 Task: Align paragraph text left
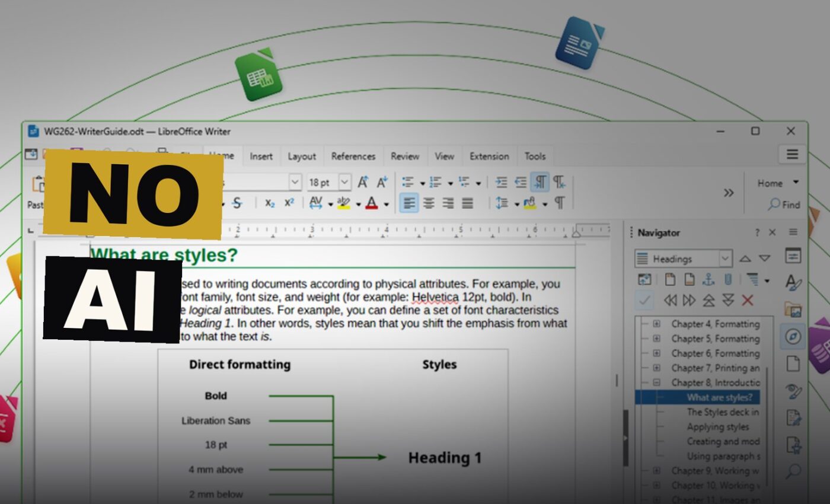pyautogui.click(x=409, y=203)
